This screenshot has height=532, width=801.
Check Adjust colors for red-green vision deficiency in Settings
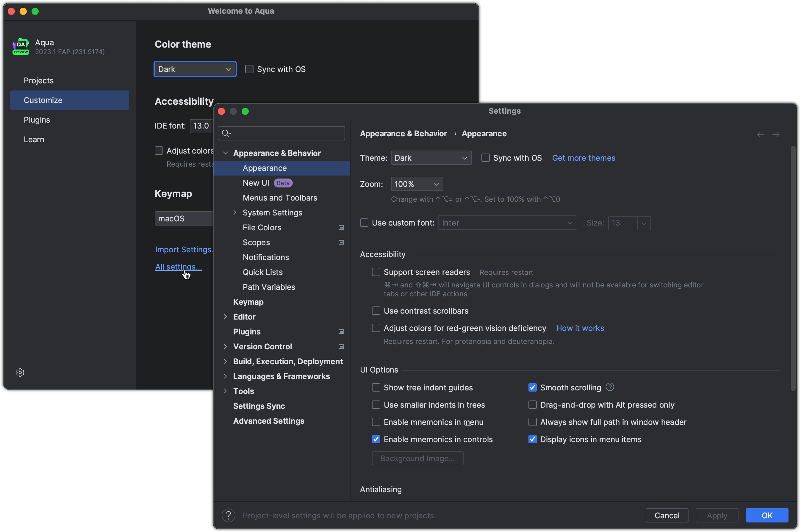click(x=376, y=328)
